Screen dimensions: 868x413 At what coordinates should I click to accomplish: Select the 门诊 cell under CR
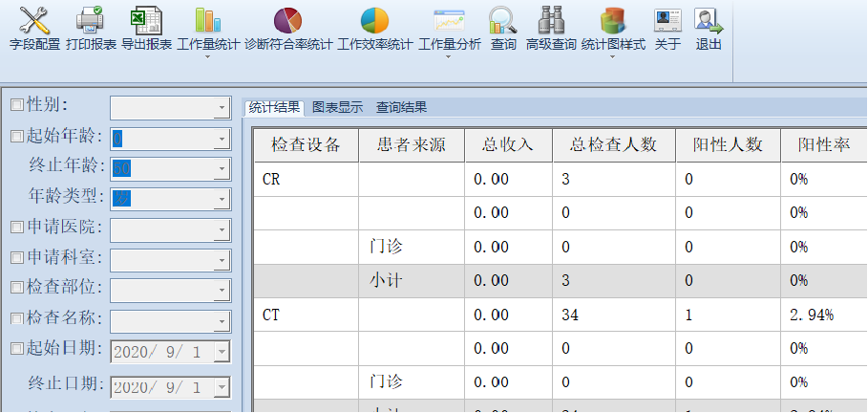point(412,248)
